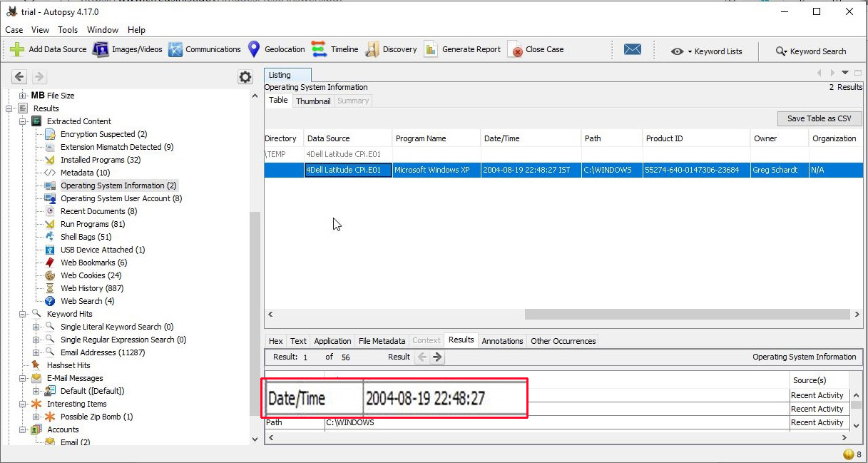Open the Case menu
This screenshot has height=463, width=868.
14,30
